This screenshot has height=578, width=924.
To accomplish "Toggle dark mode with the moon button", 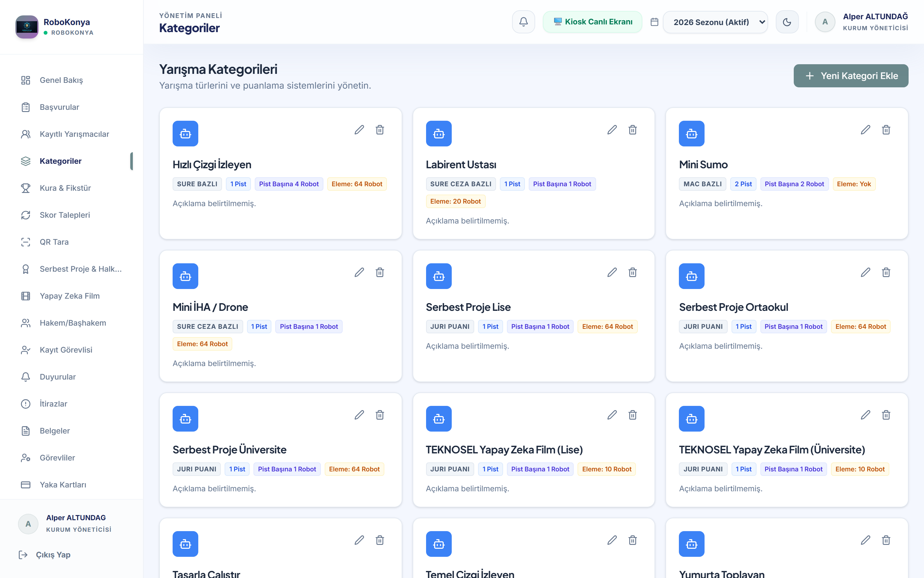I will pyautogui.click(x=787, y=22).
